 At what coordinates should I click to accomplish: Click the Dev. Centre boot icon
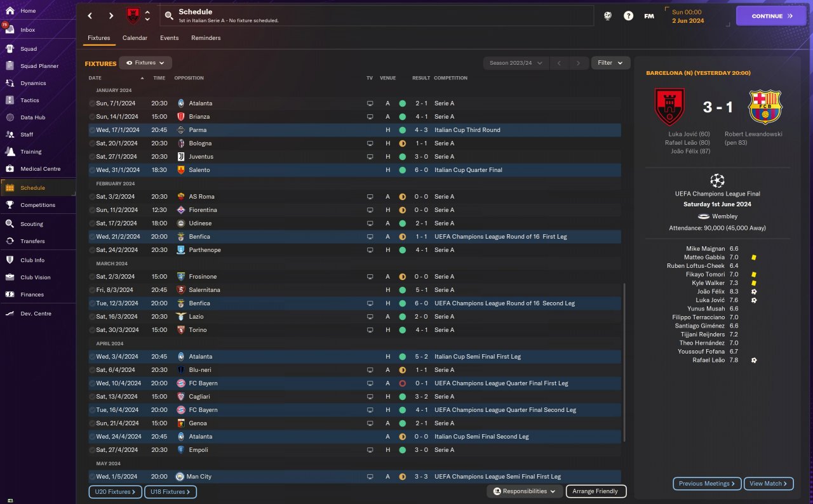[10, 314]
